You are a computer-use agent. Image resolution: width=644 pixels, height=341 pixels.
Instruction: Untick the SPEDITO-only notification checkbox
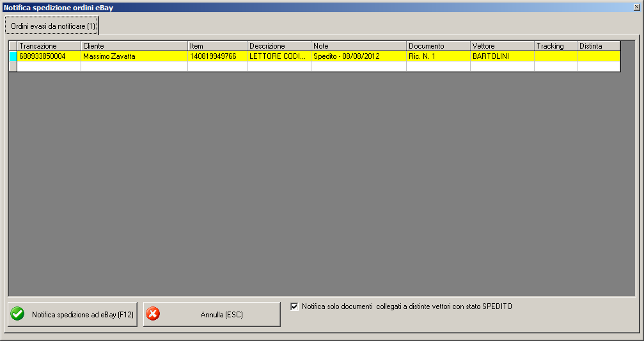[294, 306]
